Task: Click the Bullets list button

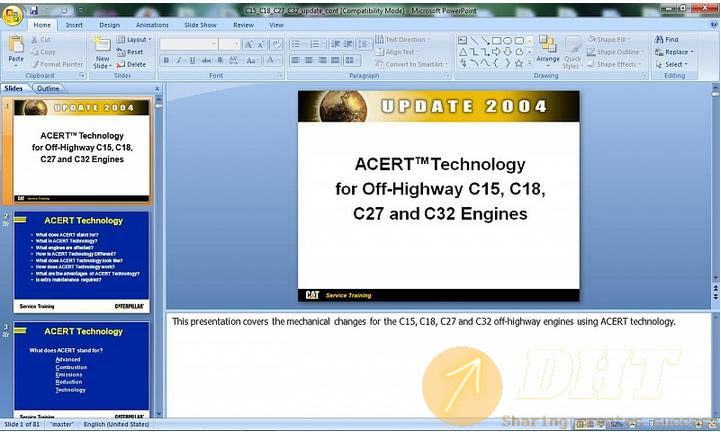Action: pos(297,44)
